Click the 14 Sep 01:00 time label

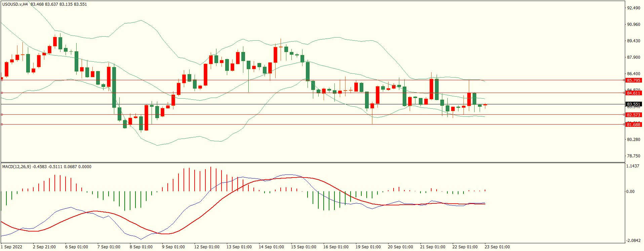(271, 247)
